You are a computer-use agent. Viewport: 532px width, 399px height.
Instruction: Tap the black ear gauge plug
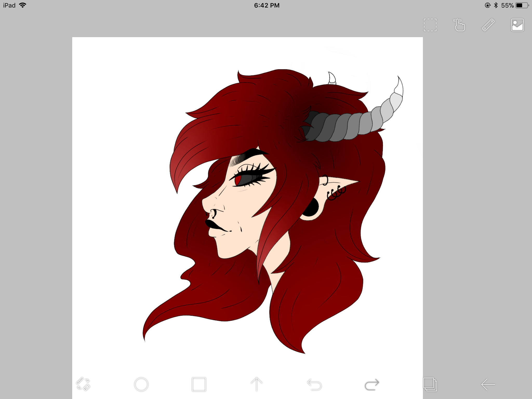pos(310,208)
